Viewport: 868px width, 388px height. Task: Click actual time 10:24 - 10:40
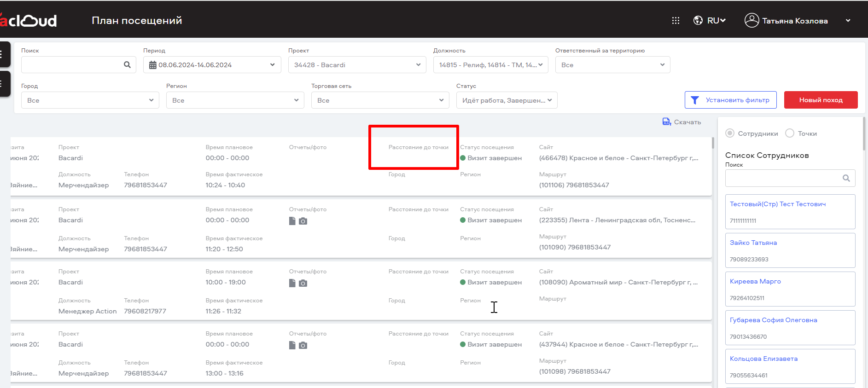tap(225, 185)
